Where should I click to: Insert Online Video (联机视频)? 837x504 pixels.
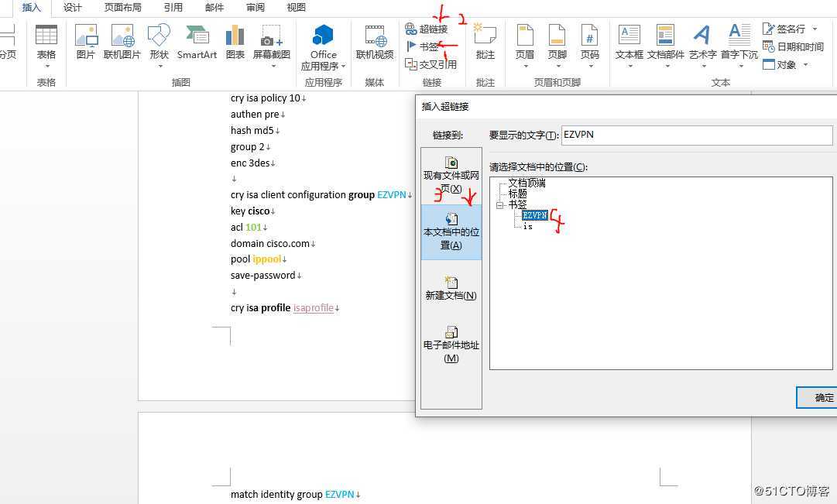click(375, 42)
